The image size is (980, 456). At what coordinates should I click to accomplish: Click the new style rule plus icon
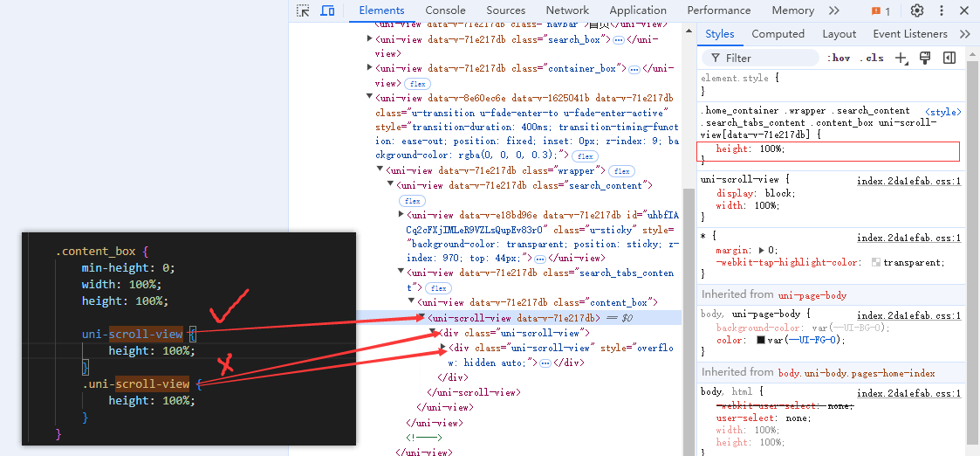click(x=901, y=58)
